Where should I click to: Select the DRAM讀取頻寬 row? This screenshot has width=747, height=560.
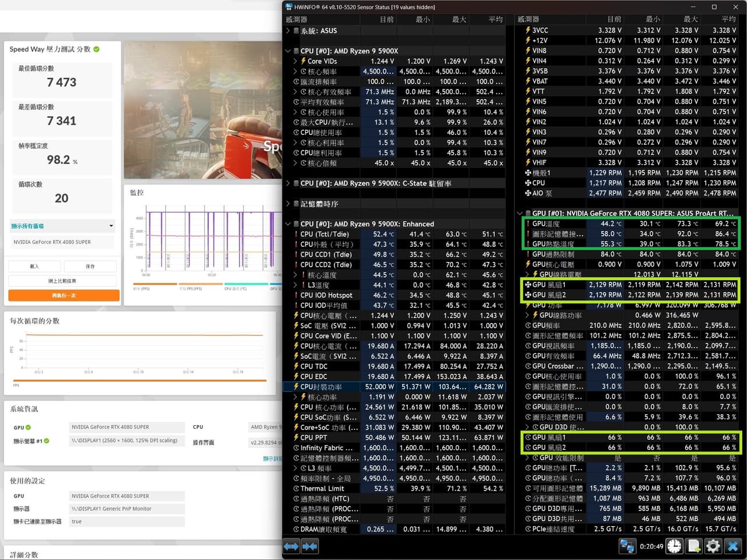coord(394,529)
